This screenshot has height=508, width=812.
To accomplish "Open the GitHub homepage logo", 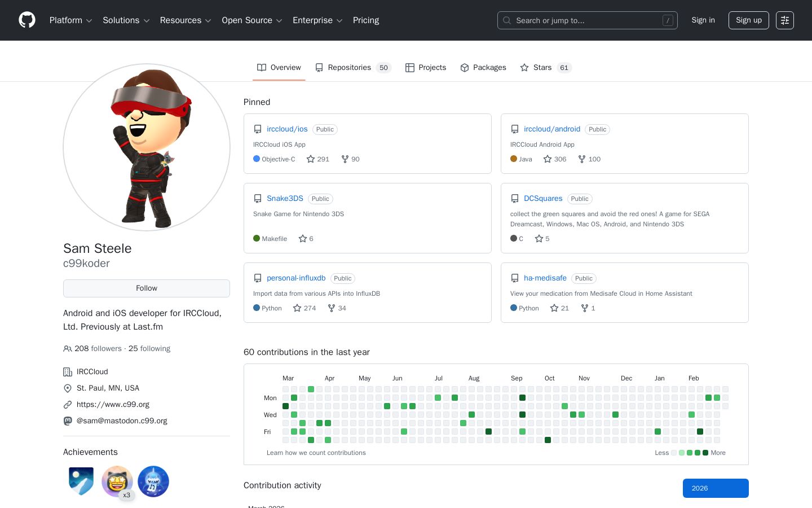I will [27, 20].
